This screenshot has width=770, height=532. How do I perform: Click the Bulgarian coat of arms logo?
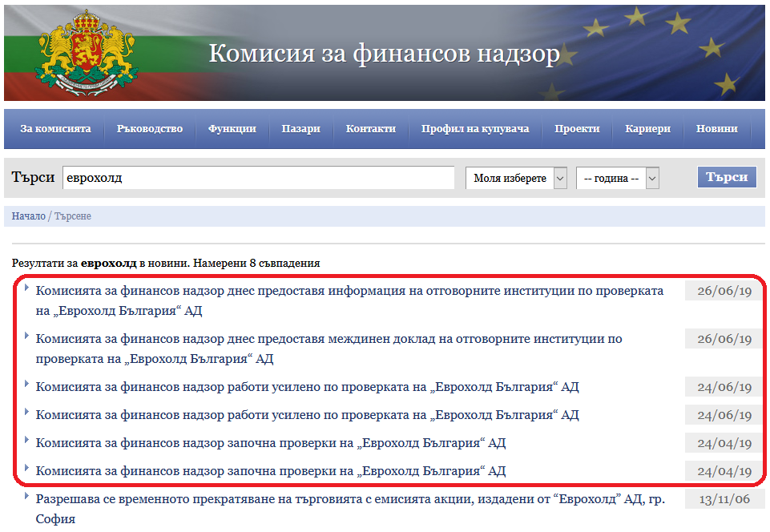coord(86,53)
